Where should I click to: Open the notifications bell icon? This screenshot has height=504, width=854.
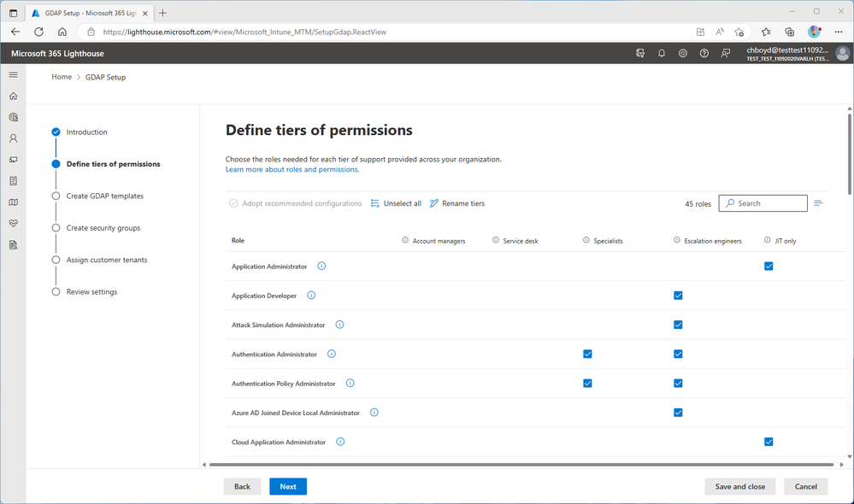661,53
